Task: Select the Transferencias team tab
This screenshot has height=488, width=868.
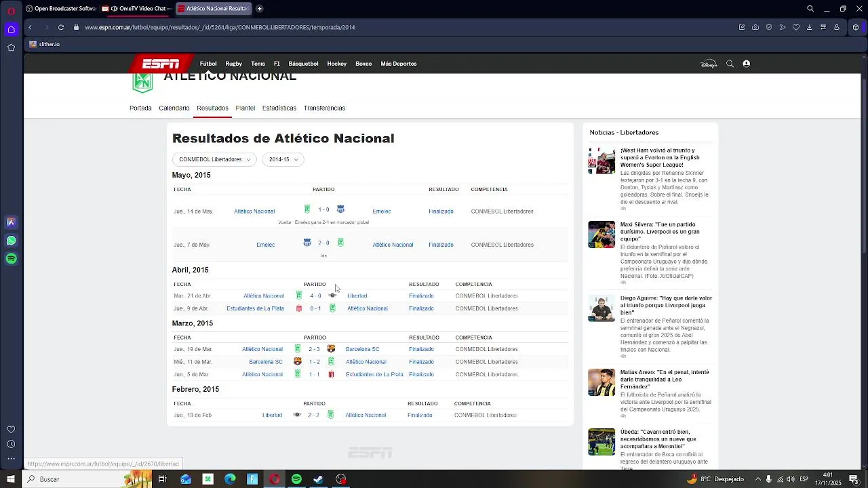Action: (x=324, y=108)
